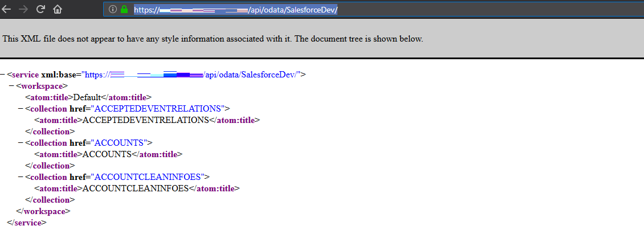Show site information via the info icon
The image size is (644, 234).
113,9
